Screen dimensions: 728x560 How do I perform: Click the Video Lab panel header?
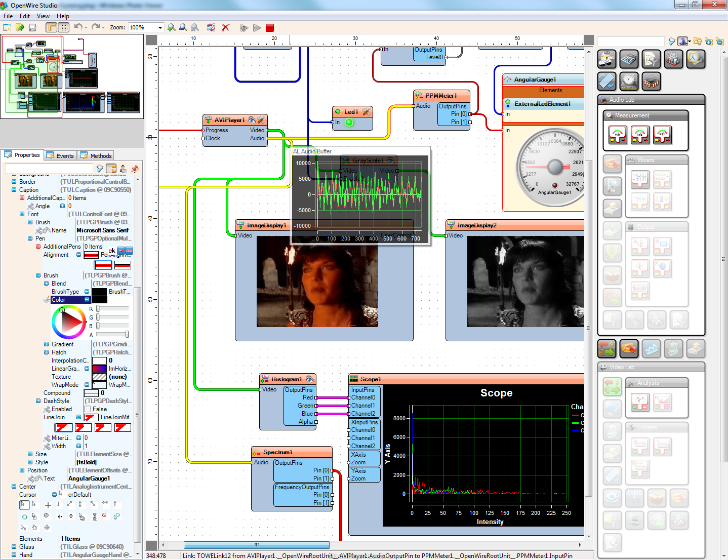[x=651, y=367]
